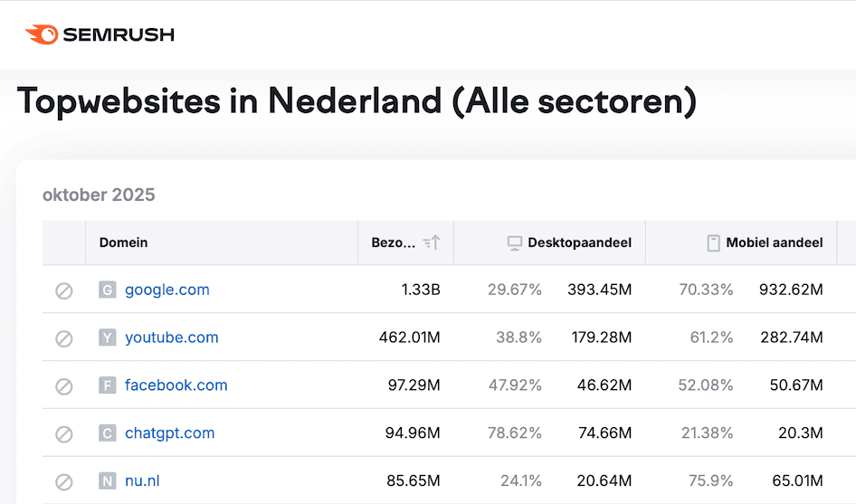
Task: Open the nu.nl domain link
Action: click(142, 480)
